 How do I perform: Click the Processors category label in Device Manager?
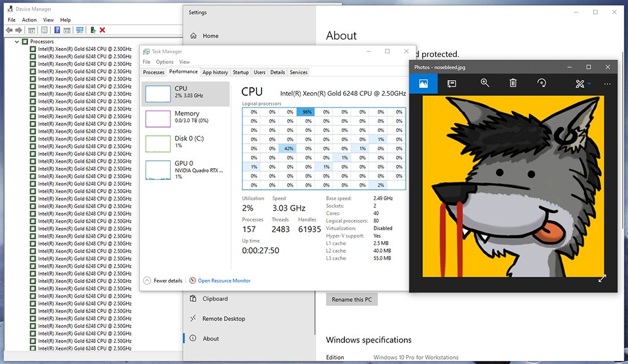(42, 41)
